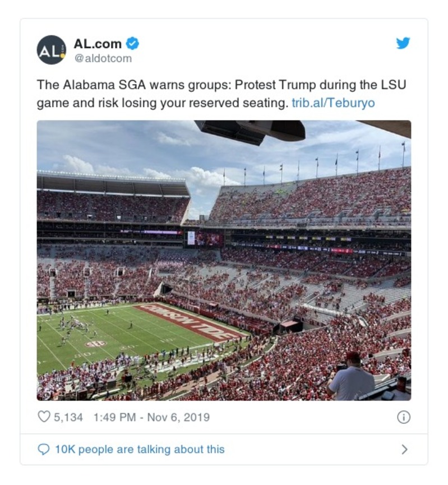Image resolution: width=448 pixels, height=485 pixels.
Task: Open the tweet info circle icon
Action: (403, 417)
